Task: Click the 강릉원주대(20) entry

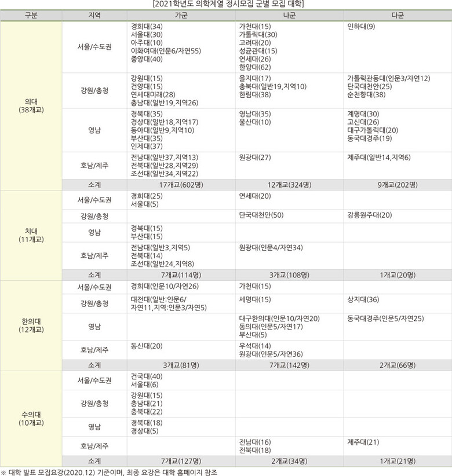Action: coord(369,215)
